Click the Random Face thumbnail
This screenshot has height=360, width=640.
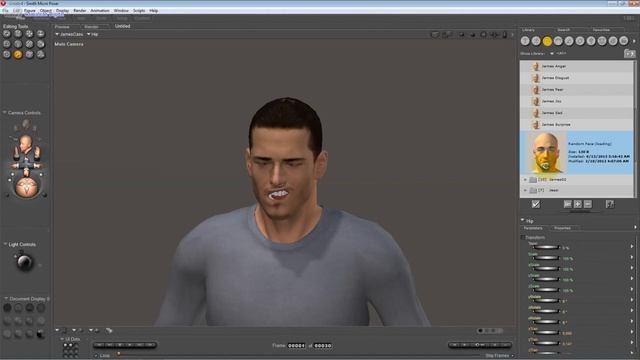(x=546, y=153)
